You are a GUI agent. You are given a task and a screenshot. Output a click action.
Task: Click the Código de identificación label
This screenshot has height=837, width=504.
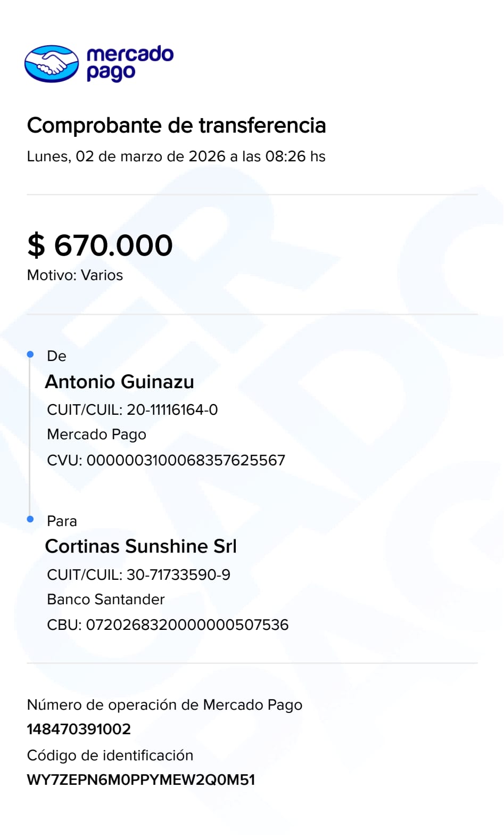coord(110,756)
